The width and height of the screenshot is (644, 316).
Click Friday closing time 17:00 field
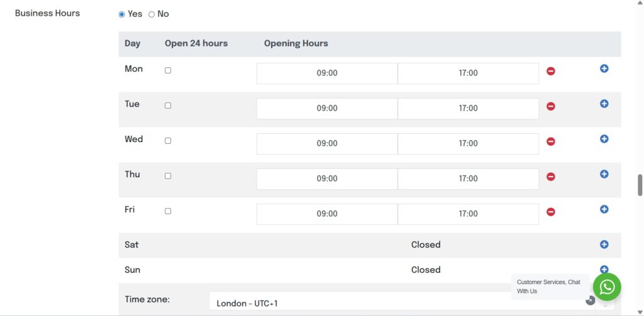pyautogui.click(x=468, y=214)
